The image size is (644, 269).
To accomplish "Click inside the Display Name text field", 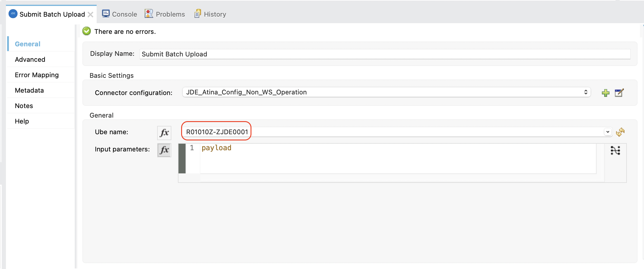I will pos(385,54).
